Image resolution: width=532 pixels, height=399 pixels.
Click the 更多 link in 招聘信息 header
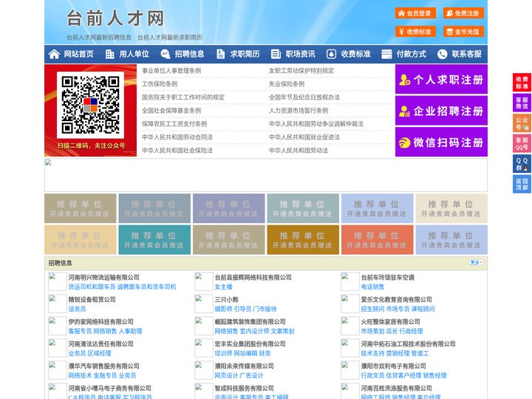476,262
